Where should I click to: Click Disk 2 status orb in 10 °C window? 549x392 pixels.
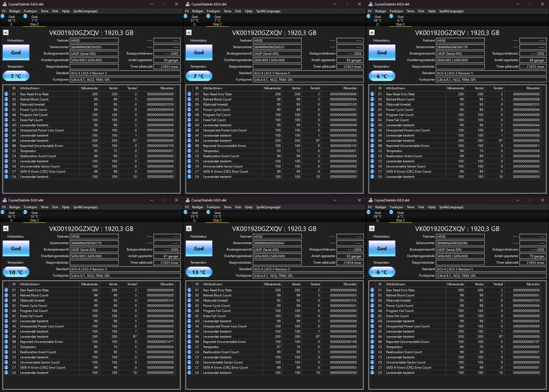25,212
